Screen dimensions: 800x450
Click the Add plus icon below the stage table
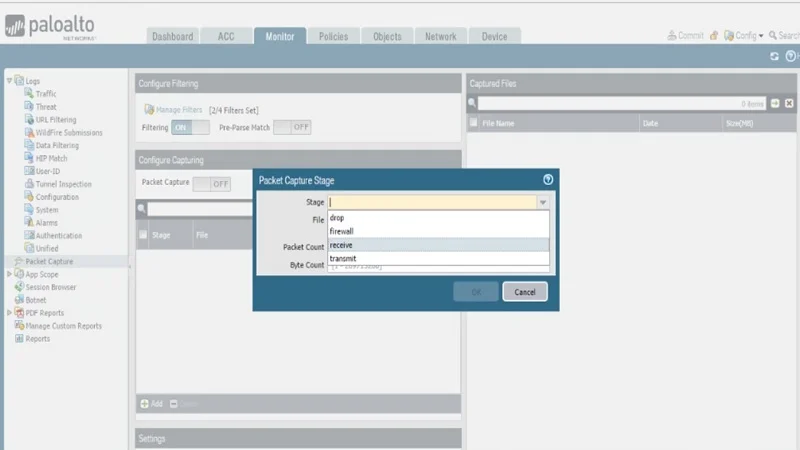[144, 404]
